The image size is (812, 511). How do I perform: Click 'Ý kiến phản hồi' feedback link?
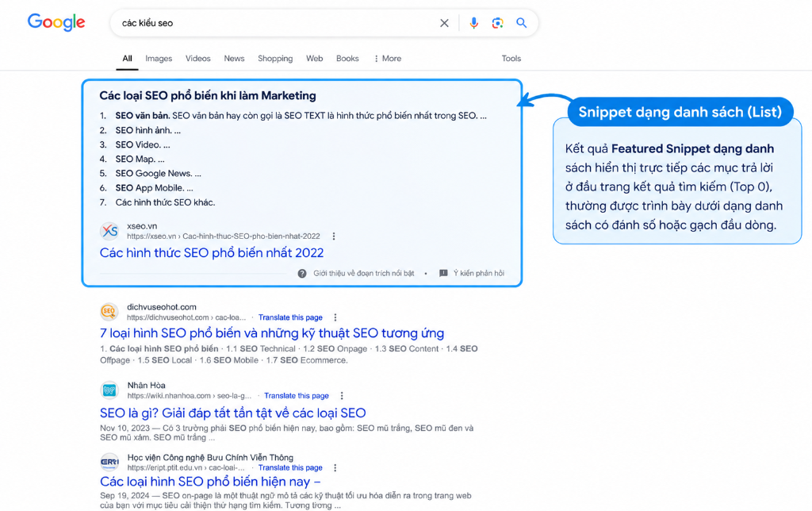point(479,273)
